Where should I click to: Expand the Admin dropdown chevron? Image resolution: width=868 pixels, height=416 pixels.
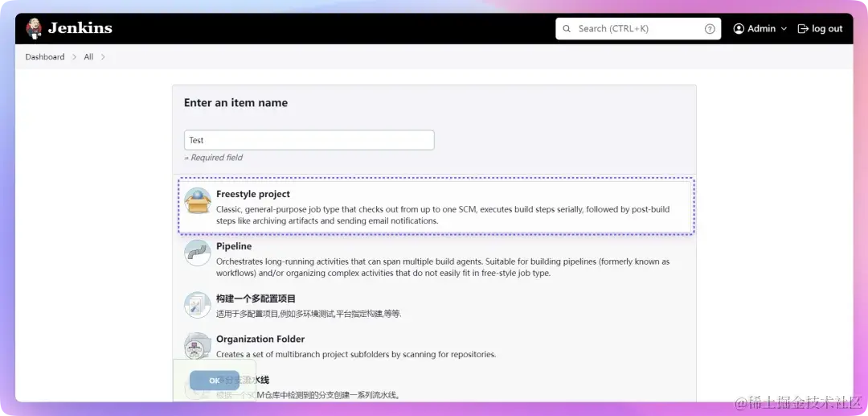tap(784, 29)
